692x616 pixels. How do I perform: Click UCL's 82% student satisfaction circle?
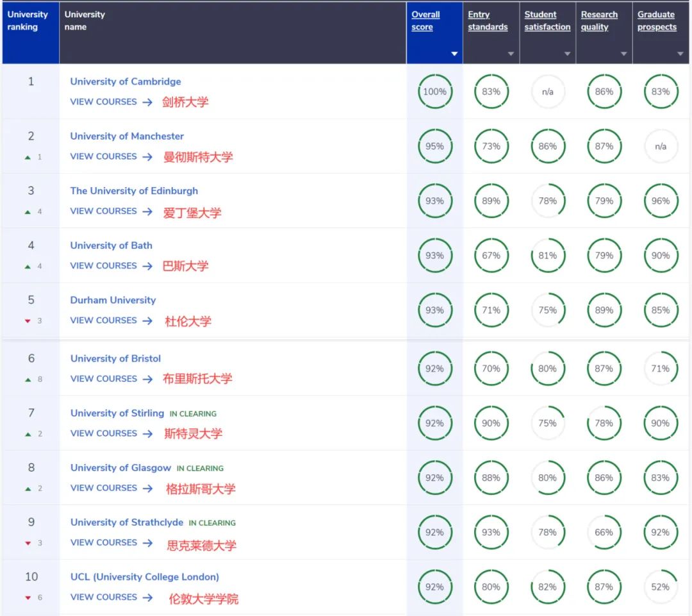(548, 587)
